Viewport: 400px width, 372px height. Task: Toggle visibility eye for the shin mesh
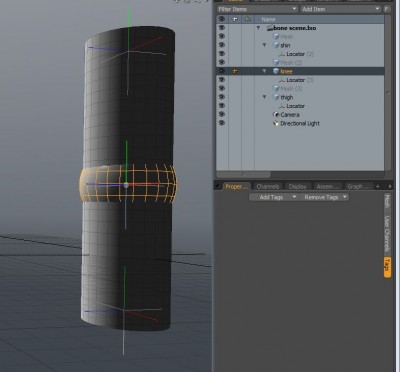pyautogui.click(x=222, y=45)
